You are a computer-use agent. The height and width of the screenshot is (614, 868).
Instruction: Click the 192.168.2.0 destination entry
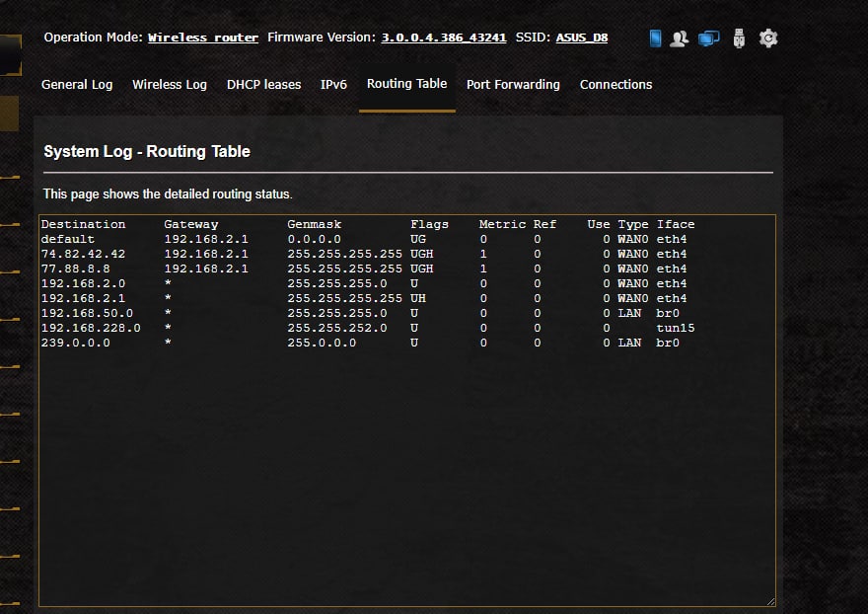click(x=83, y=283)
